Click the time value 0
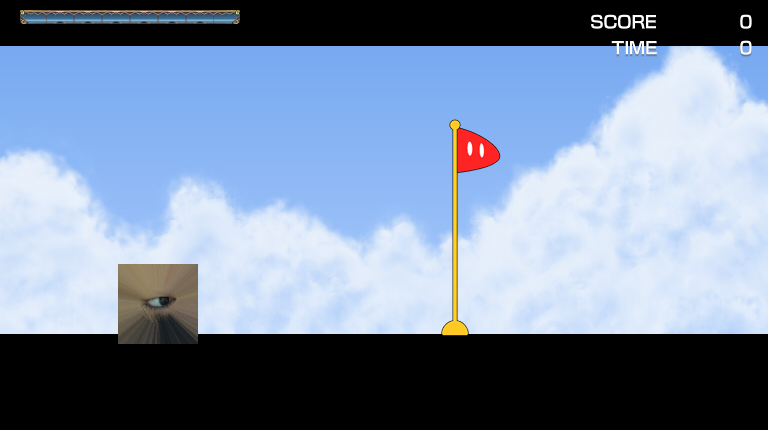This screenshot has height=430, width=768. pos(745,48)
